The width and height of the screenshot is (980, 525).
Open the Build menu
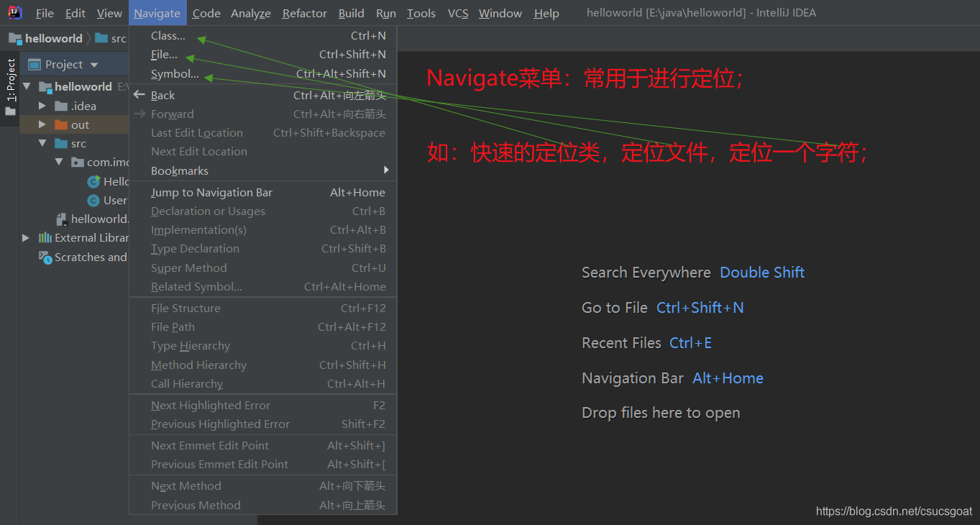pyautogui.click(x=352, y=13)
